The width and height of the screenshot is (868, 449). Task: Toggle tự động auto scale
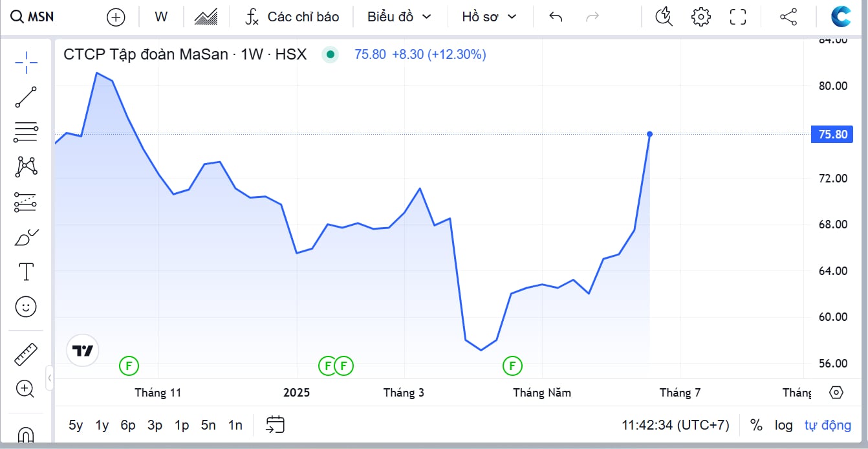point(828,425)
